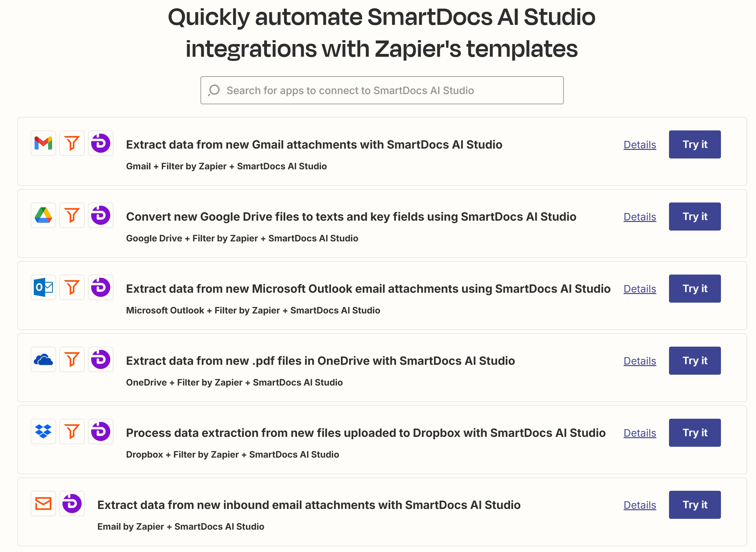The width and height of the screenshot is (756, 552).
Task: Click subtitle 'OneDrive + Filter by Zapier + SmartDocs AI Studio'
Action: tap(235, 383)
